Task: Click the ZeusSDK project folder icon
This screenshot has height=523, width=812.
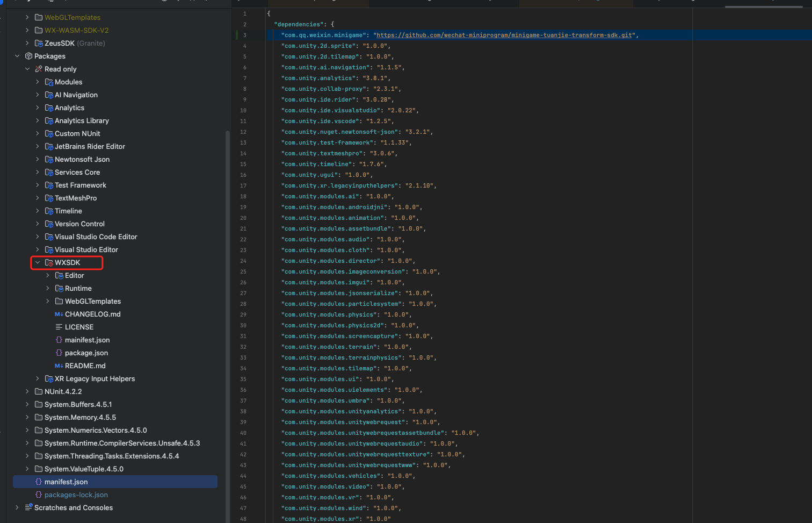Action: (39, 44)
